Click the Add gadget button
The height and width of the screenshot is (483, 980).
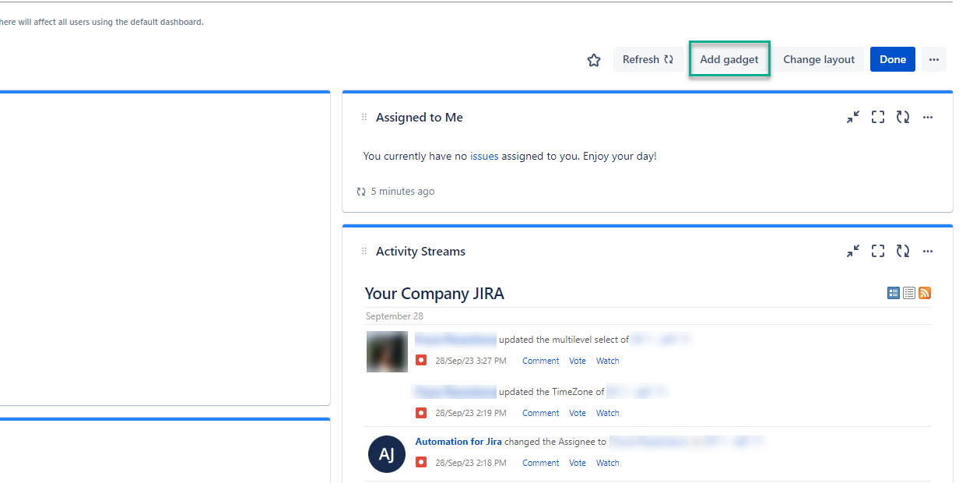point(729,60)
